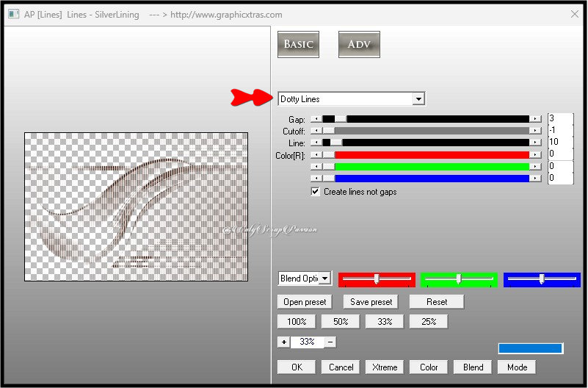The image size is (588, 388).
Task: Click right arrow of Cutoff slider
Action: point(536,131)
